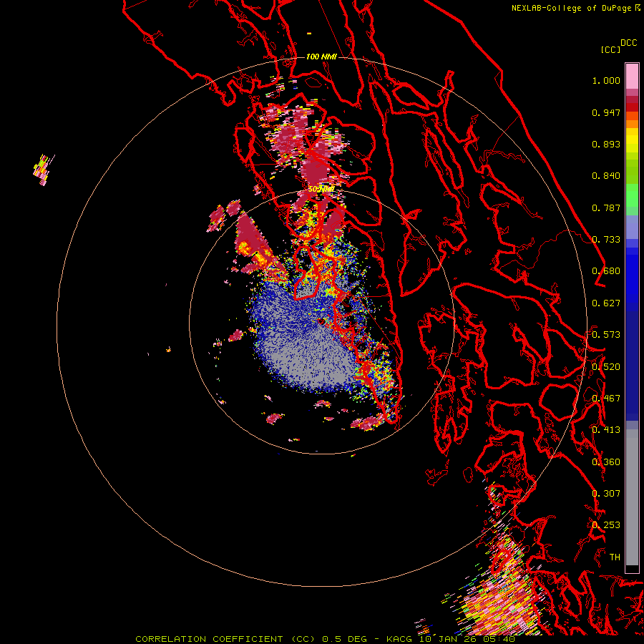Select the 0.573 scale value
This screenshot has height=644, width=644.
[606, 335]
